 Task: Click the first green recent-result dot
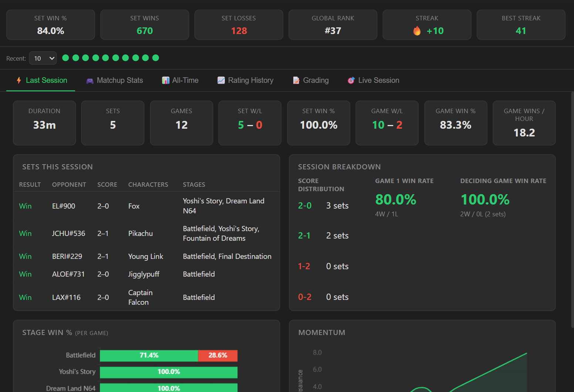pos(65,58)
